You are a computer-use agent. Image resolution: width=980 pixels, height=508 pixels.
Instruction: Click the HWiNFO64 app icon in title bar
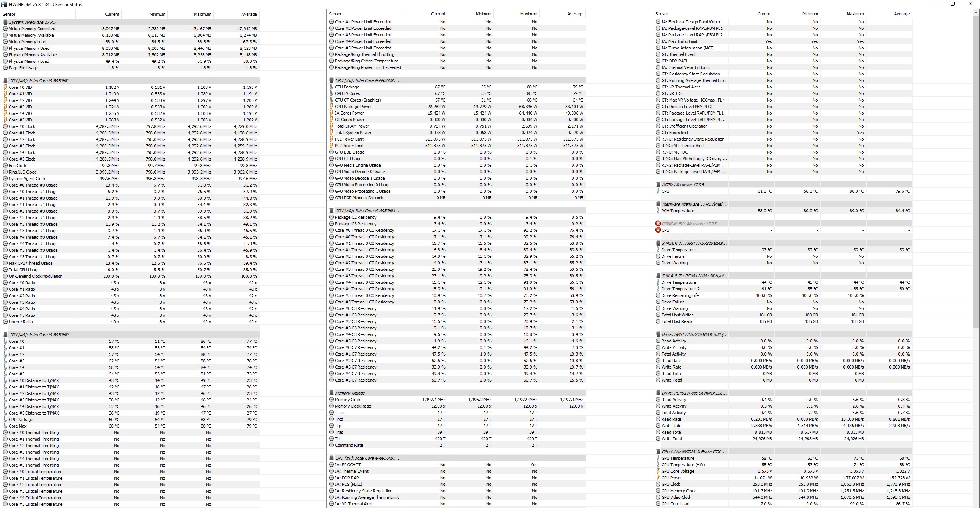4,4
